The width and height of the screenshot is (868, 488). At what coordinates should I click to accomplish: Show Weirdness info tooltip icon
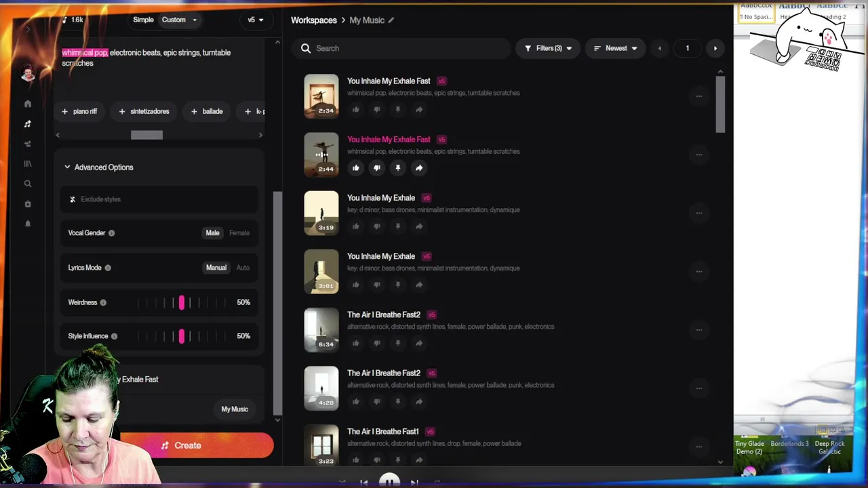(x=103, y=302)
